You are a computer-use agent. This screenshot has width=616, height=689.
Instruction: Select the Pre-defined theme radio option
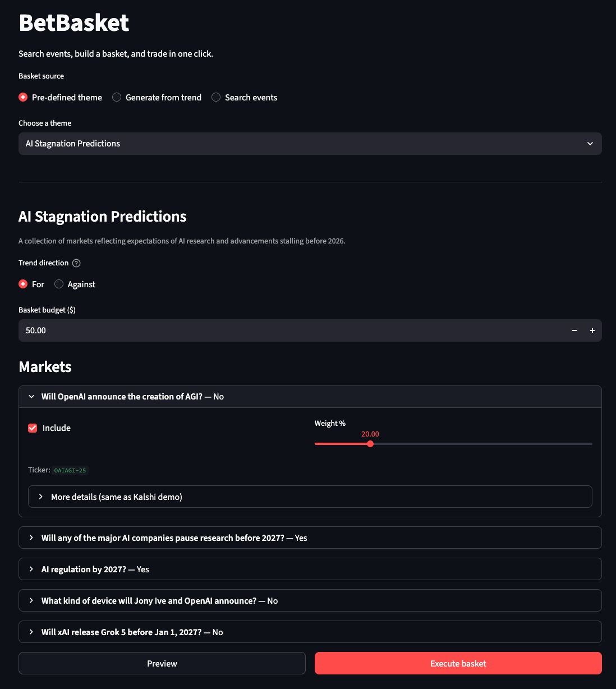(x=61, y=98)
